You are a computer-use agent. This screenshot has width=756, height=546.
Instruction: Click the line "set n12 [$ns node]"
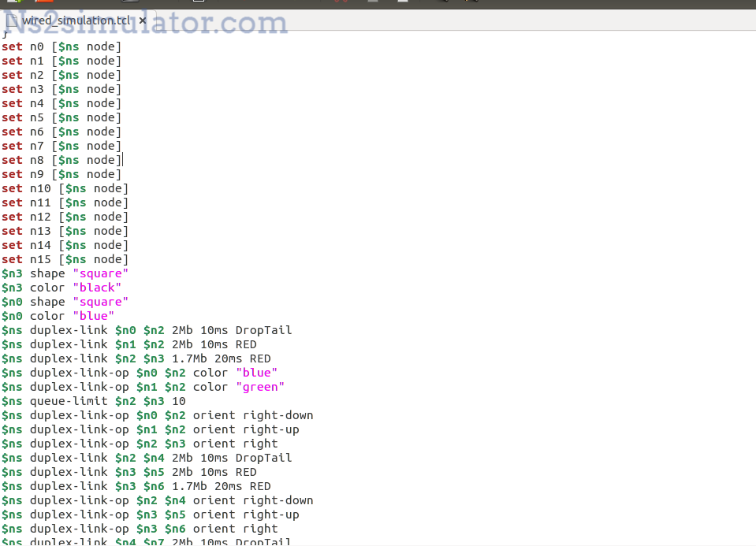tap(65, 217)
